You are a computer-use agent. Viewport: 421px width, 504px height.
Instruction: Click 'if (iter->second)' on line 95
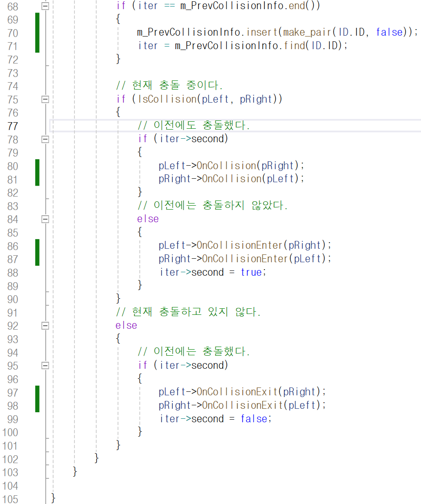tap(183, 365)
